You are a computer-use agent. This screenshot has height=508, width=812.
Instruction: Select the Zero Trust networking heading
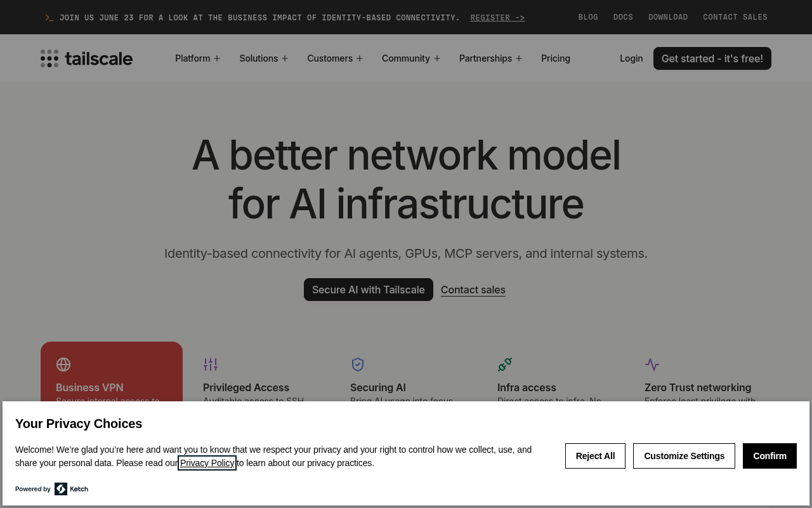(x=698, y=387)
